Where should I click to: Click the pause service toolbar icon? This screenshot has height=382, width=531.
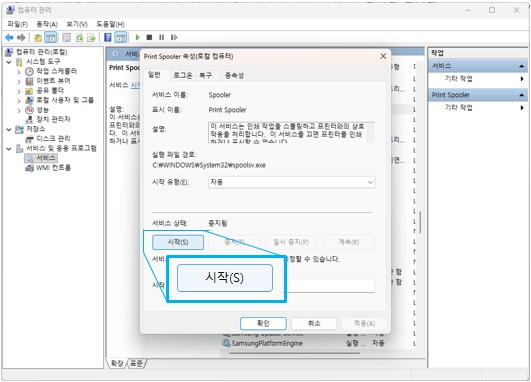click(162, 37)
